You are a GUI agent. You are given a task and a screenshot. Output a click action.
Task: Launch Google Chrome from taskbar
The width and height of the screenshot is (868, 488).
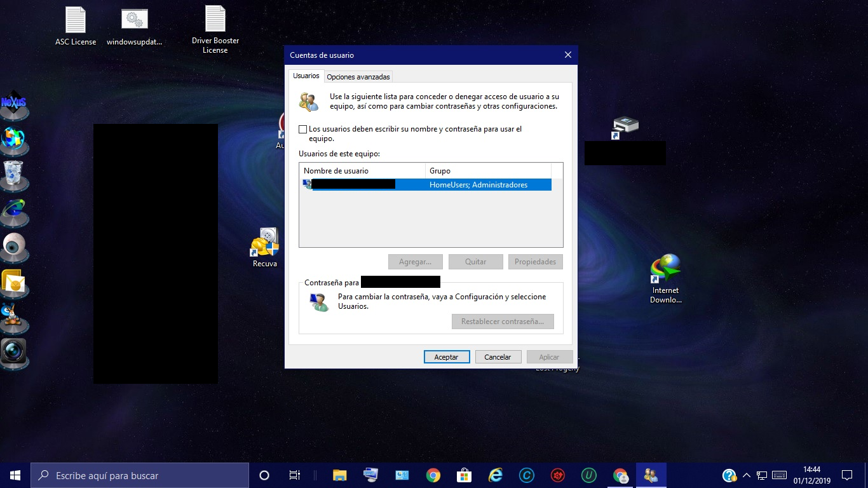coord(433,475)
